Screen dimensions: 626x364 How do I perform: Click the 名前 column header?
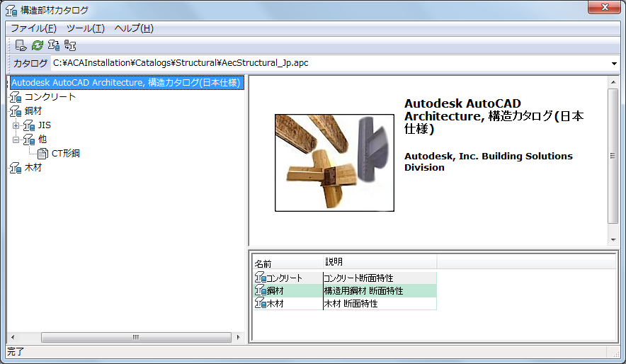pyautogui.click(x=288, y=263)
